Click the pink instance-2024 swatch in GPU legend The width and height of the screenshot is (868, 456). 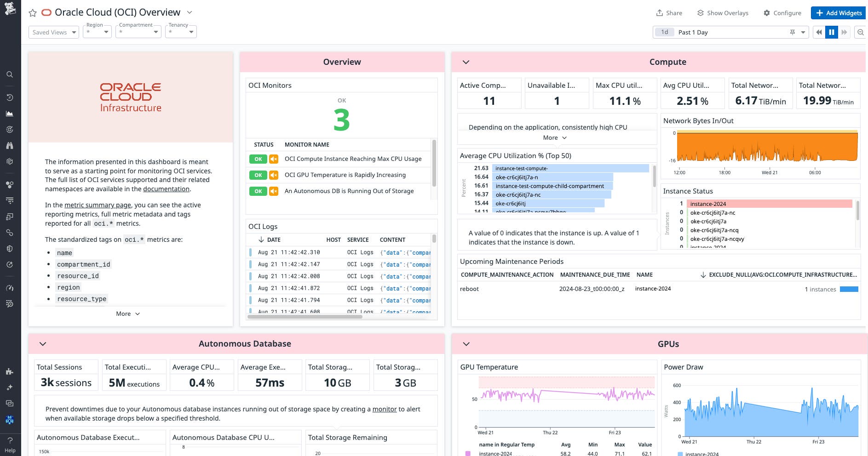tap(468, 454)
